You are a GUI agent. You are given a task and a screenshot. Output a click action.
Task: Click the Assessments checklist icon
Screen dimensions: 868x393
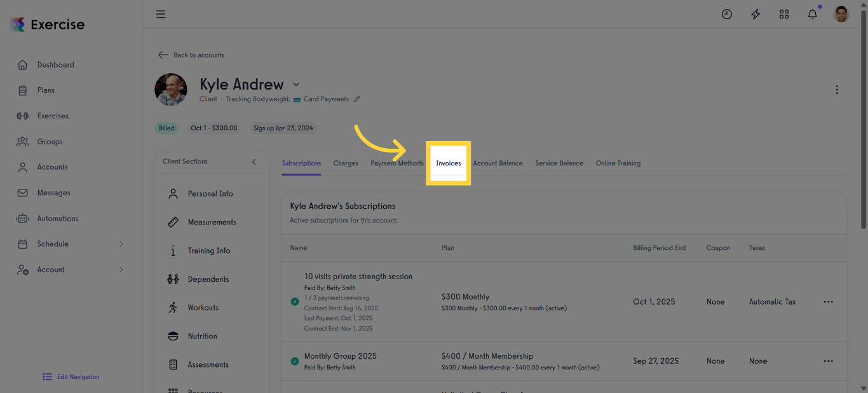click(x=173, y=364)
